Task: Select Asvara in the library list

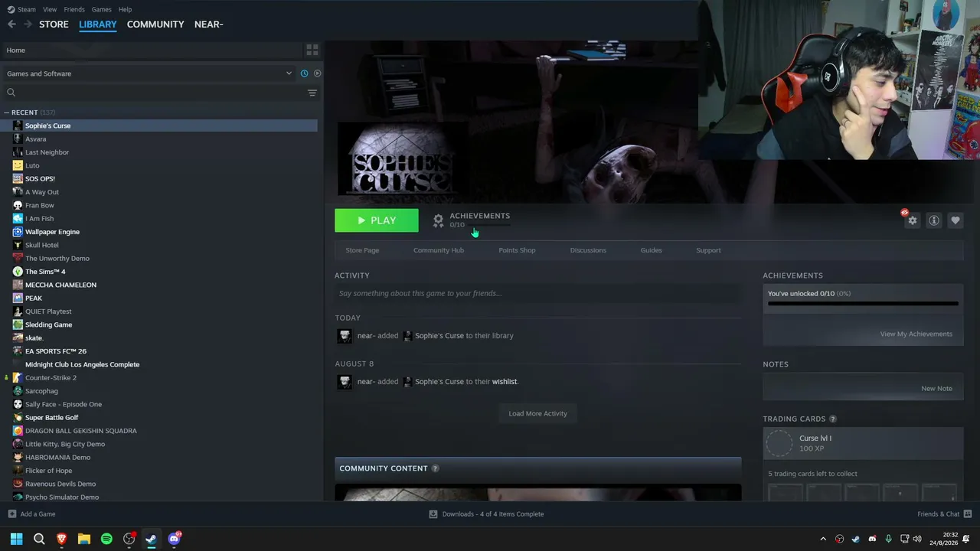Action: click(35, 139)
